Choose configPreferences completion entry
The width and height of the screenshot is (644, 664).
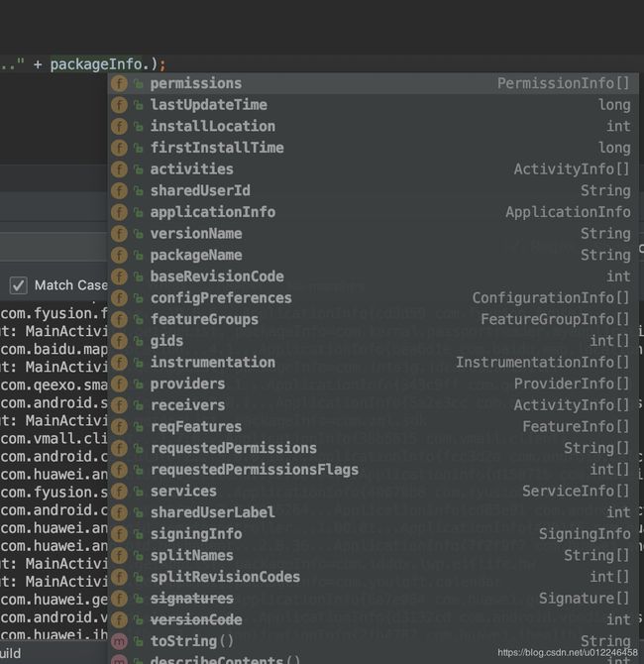(373, 298)
